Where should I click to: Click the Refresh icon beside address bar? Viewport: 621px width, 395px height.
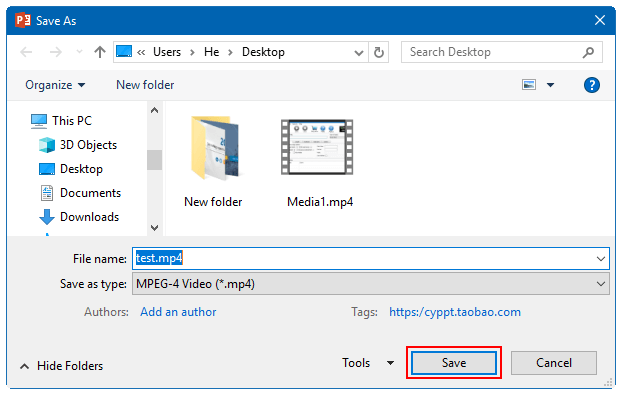(379, 52)
